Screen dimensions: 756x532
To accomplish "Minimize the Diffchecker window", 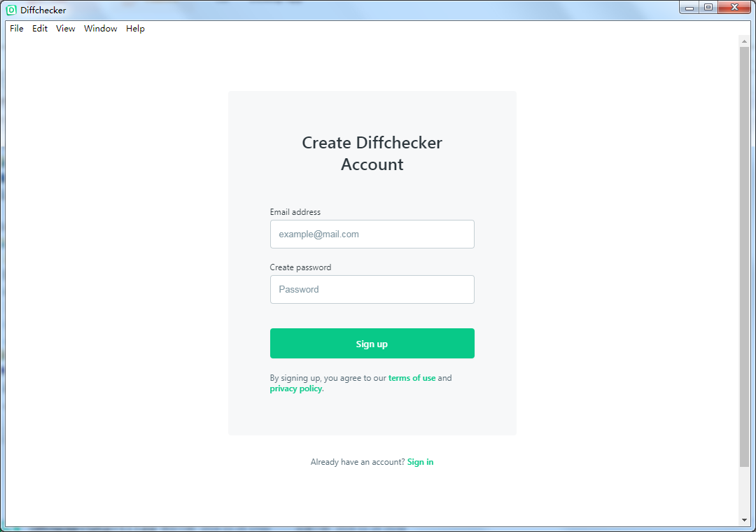I will 689,8.
